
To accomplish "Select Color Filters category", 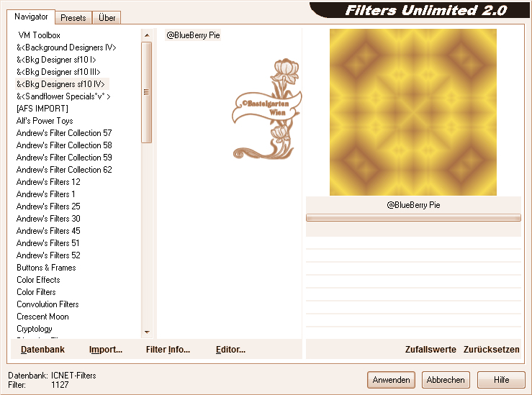I will click(36, 292).
